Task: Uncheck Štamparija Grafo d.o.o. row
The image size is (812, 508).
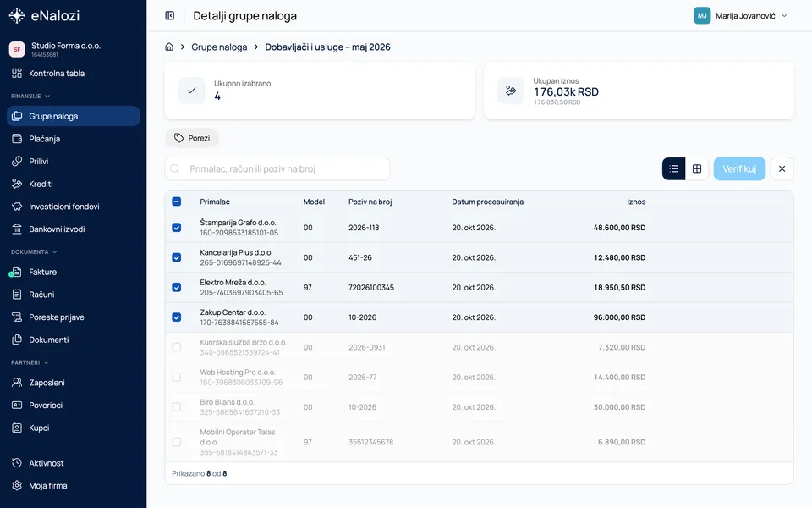Action: 177,228
